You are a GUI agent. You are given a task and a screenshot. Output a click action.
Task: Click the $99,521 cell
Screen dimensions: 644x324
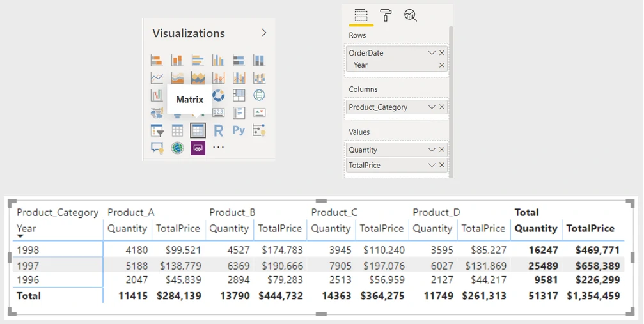point(183,250)
